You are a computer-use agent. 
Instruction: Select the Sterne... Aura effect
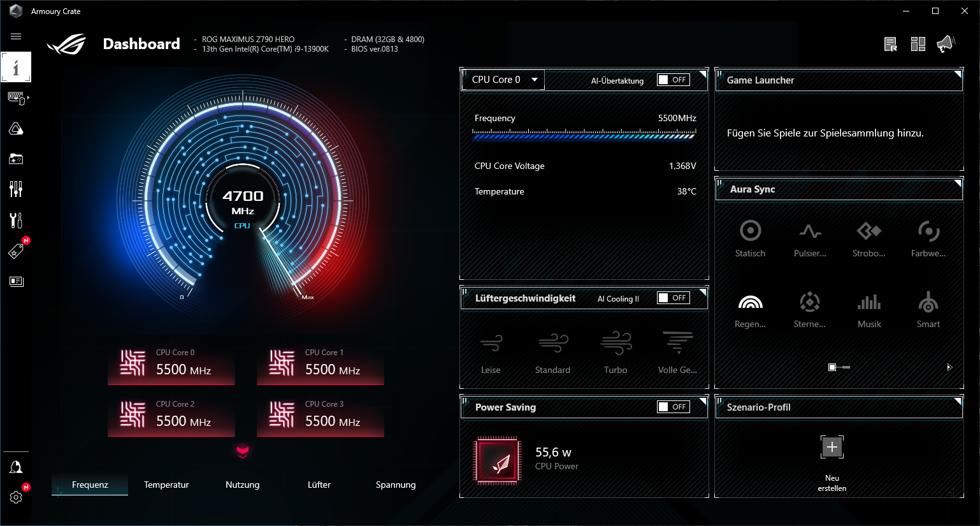810,310
